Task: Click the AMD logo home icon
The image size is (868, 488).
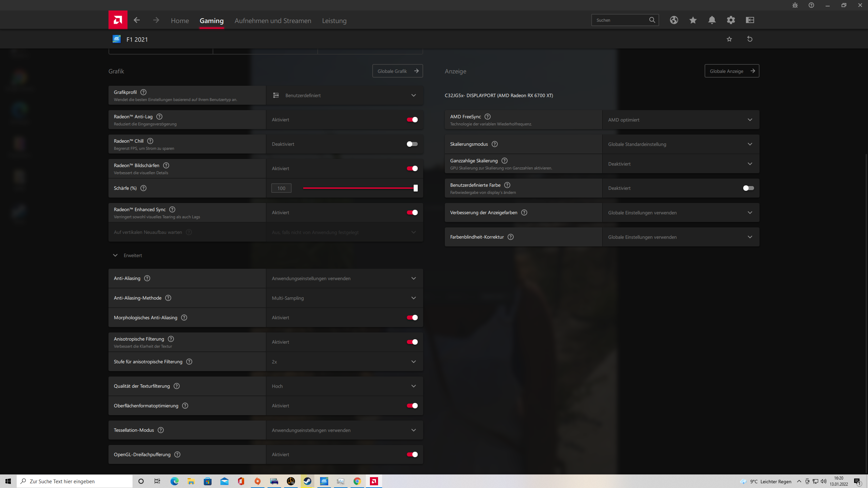Action: (x=118, y=20)
